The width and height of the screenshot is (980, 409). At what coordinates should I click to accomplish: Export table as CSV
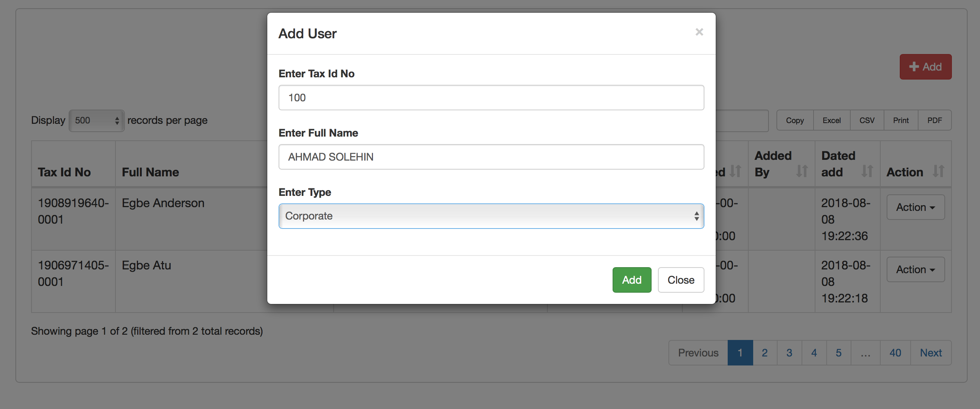[867, 120]
